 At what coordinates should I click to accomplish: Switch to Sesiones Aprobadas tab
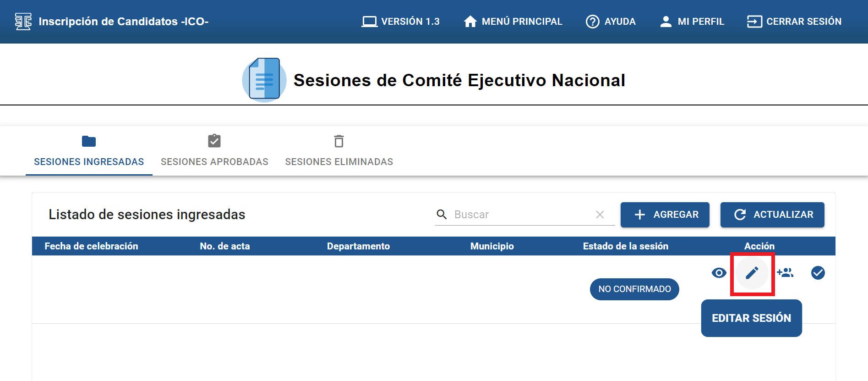point(214,151)
